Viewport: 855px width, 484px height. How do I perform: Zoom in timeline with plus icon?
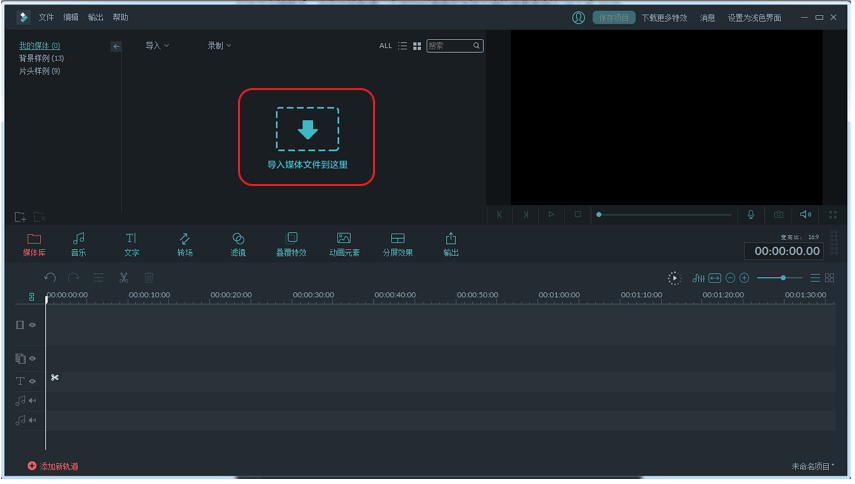point(744,278)
